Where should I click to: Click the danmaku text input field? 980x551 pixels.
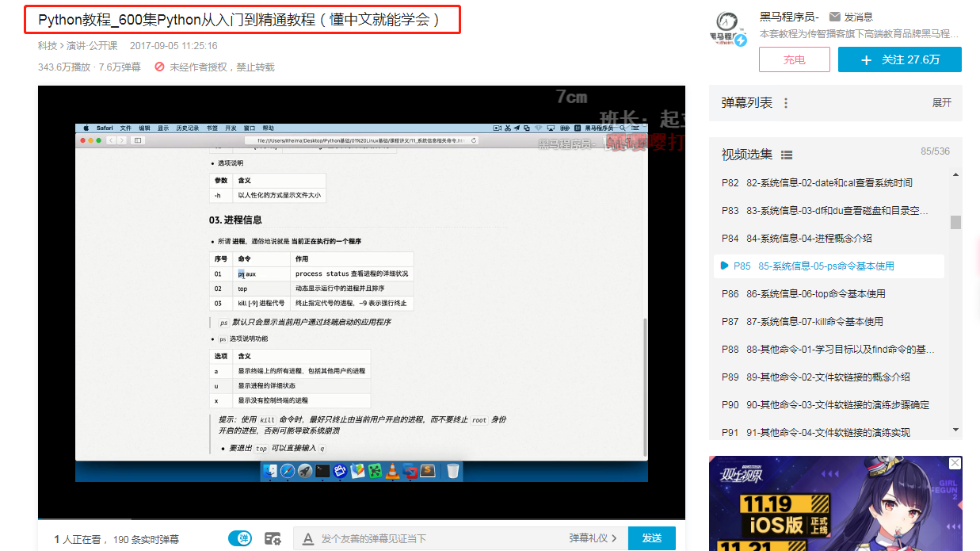tap(440, 538)
